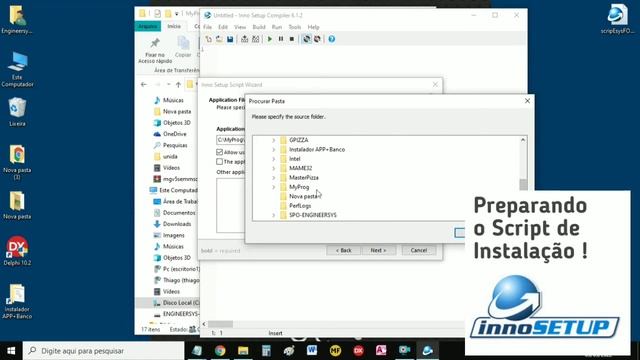Open the Run menu
Image resolution: width=640 pixels, height=360 pixels.
tap(277, 27)
